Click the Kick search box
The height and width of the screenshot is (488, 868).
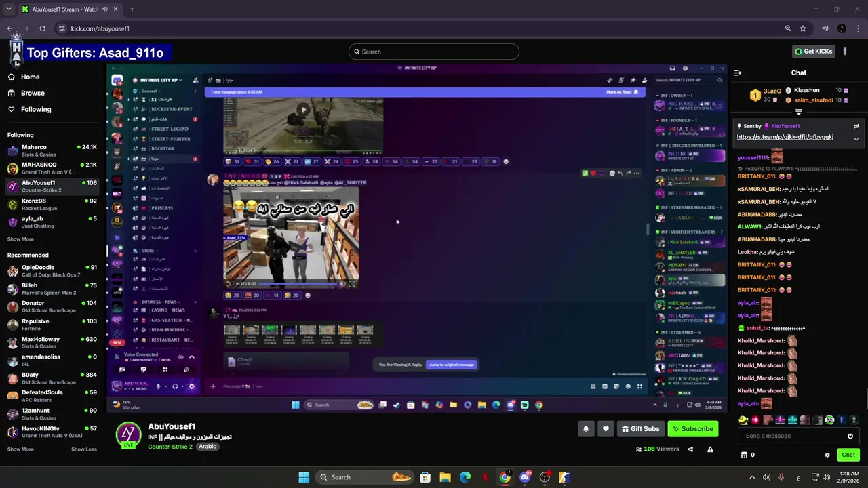point(434,52)
